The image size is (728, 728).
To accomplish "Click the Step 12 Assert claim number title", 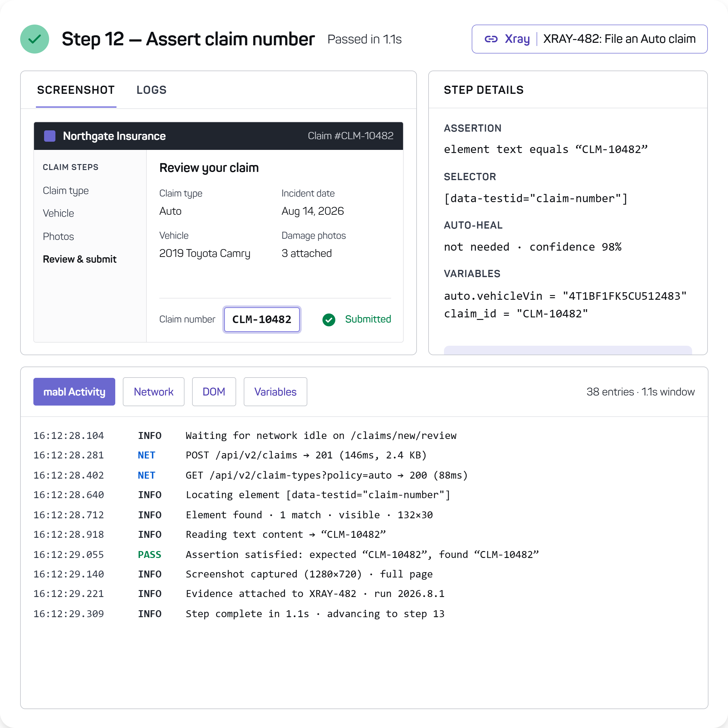I will tap(188, 39).
